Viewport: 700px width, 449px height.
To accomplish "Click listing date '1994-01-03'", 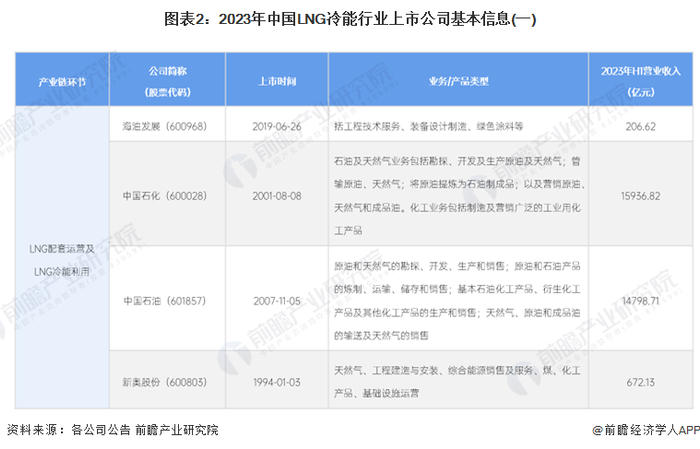I will point(277,382).
